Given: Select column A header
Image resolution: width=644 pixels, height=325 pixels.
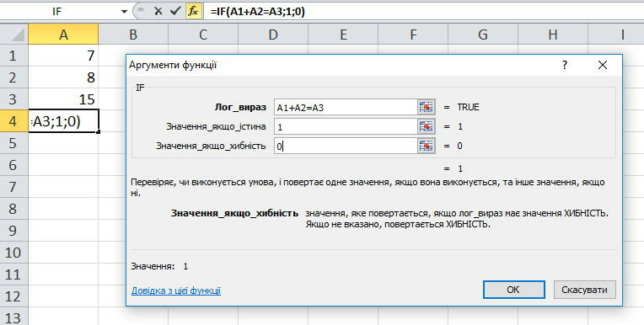Looking at the screenshot, I should 63,35.
